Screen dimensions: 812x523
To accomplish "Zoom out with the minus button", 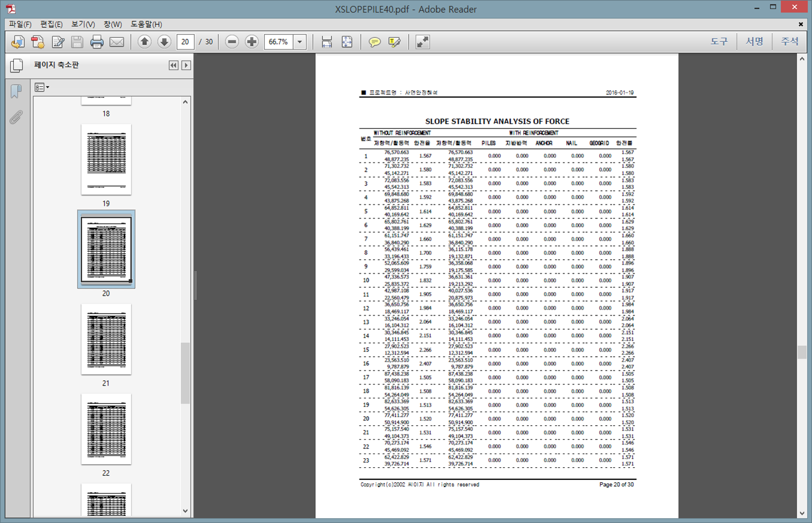I will click(x=232, y=42).
